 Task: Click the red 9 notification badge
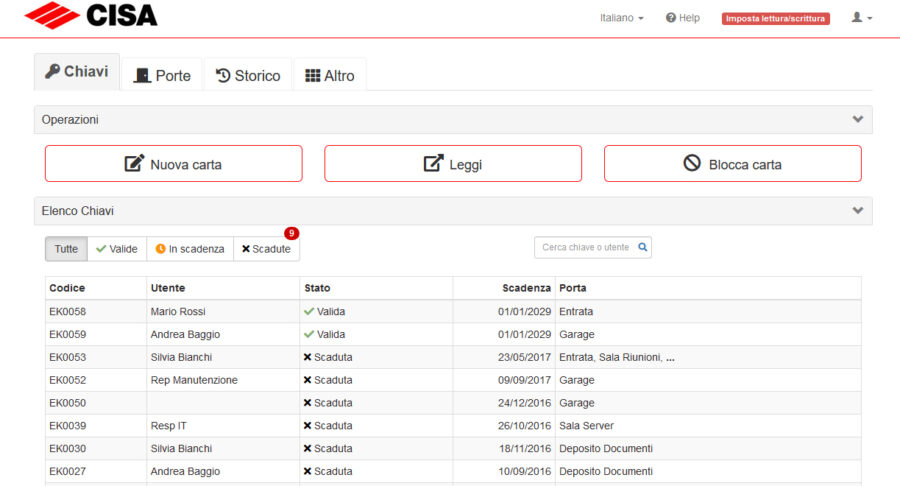[292, 234]
